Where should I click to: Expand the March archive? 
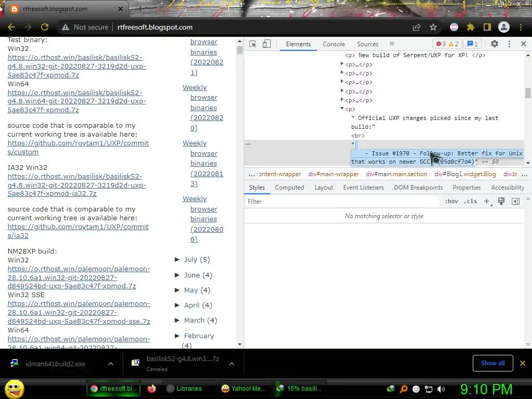(177, 320)
